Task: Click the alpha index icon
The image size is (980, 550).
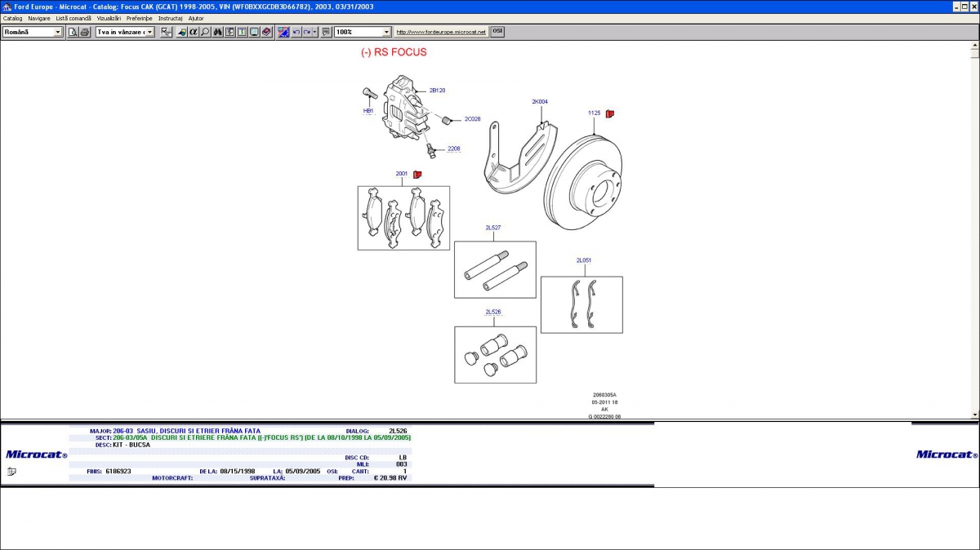Action: tap(194, 32)
